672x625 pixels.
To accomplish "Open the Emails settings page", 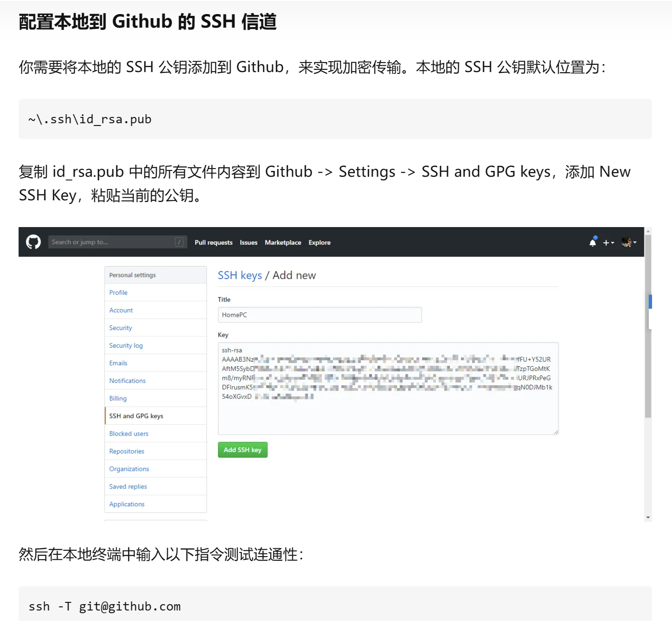I will pos(155,363).
